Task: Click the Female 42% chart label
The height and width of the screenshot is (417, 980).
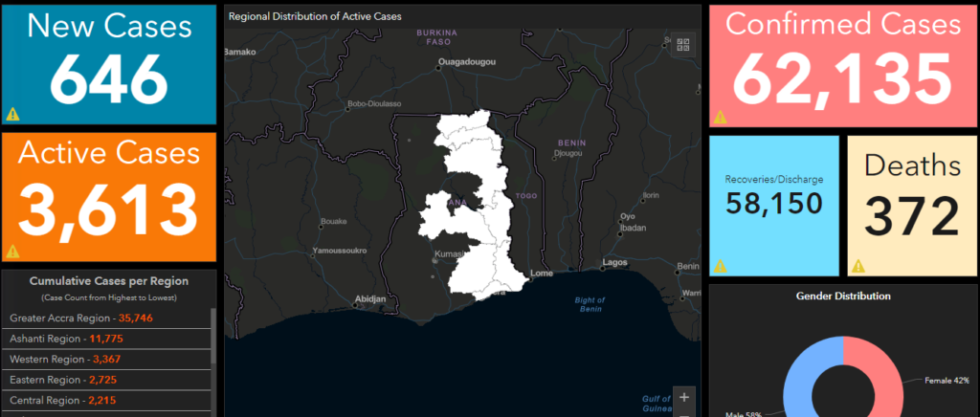Action: 947,380
